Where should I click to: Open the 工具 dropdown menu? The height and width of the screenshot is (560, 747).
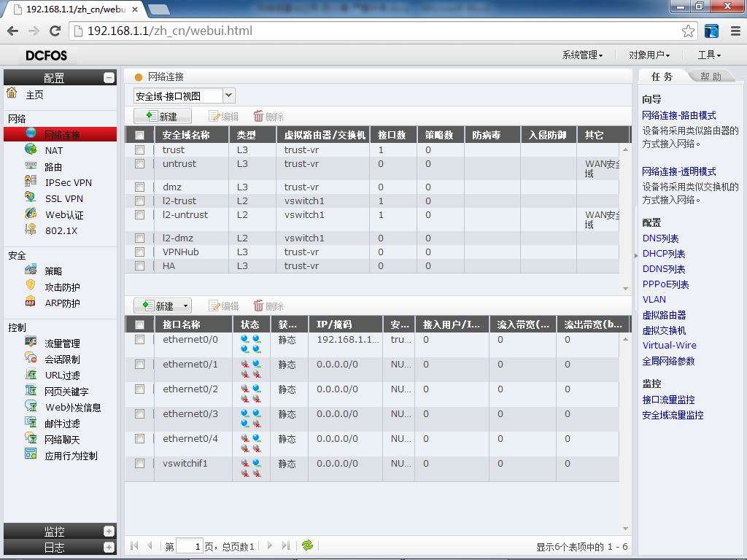click(709, 55)
